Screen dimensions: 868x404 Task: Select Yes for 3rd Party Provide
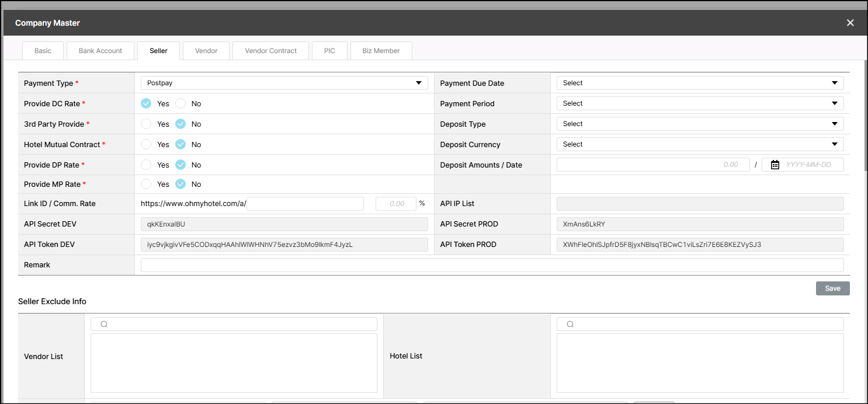click(x=146, y=124)
